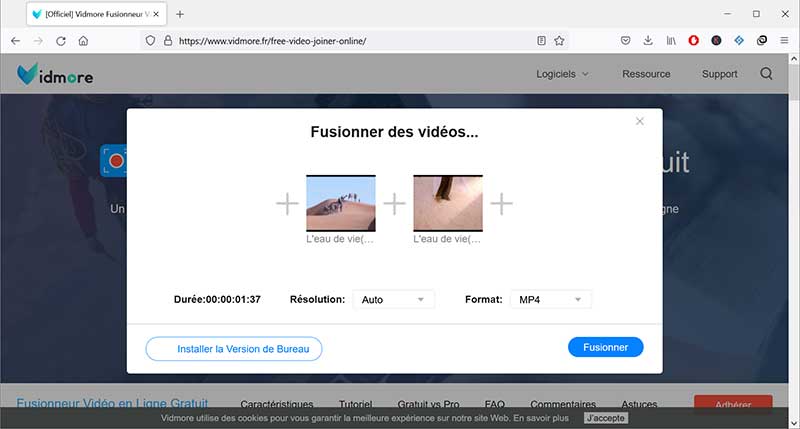
Task: Add a video before the first clip
Action: tap(287, 204)
